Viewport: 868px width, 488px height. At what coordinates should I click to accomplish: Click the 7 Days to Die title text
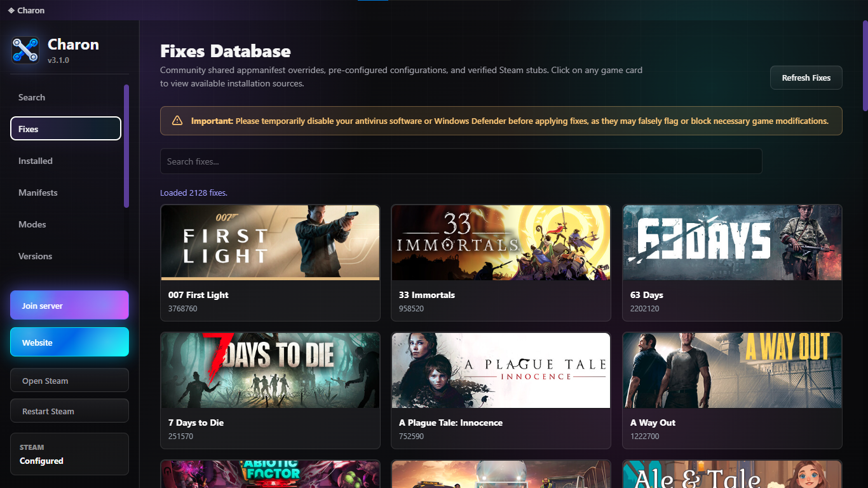(196, 423)
